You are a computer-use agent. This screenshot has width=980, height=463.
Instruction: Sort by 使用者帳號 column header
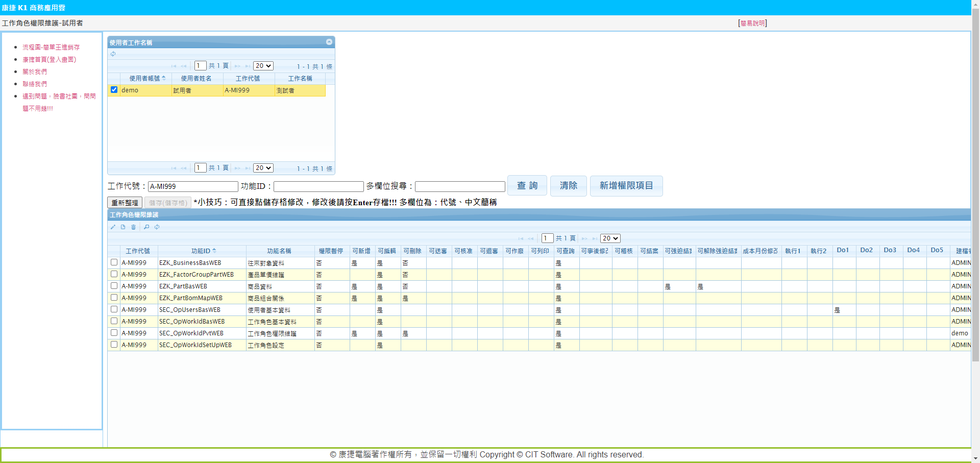[x=144, y=79]
